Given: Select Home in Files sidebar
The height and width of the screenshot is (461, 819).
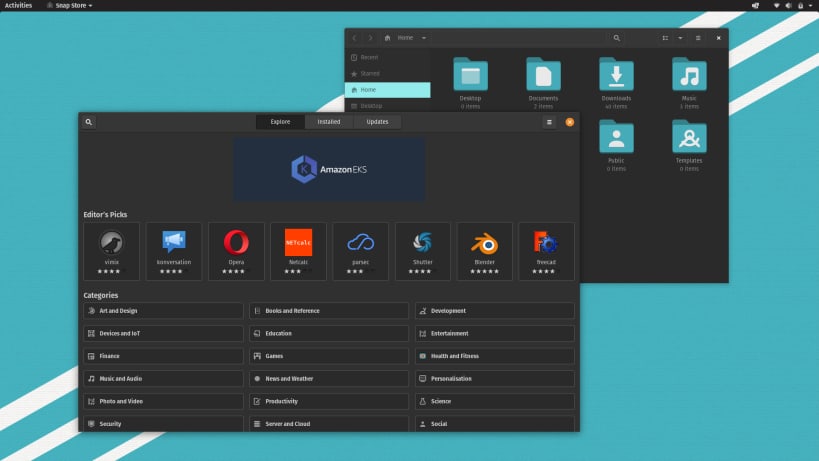Looking at the screenshot, I should click(388, 90).
